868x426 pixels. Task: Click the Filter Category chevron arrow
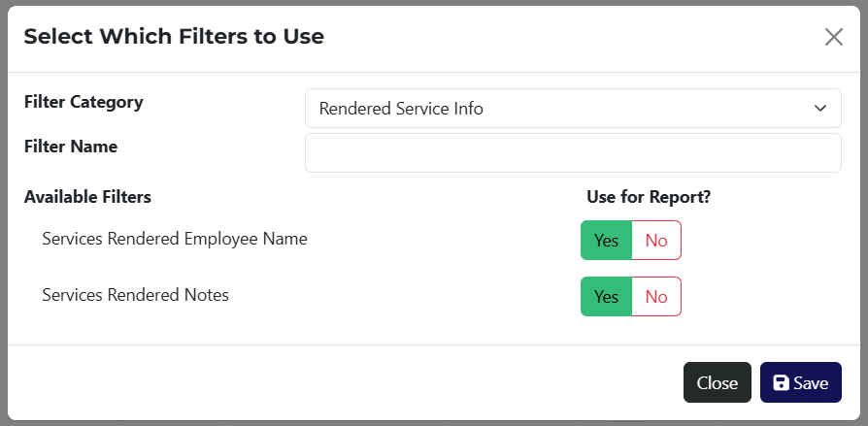(x=820, y=109)
